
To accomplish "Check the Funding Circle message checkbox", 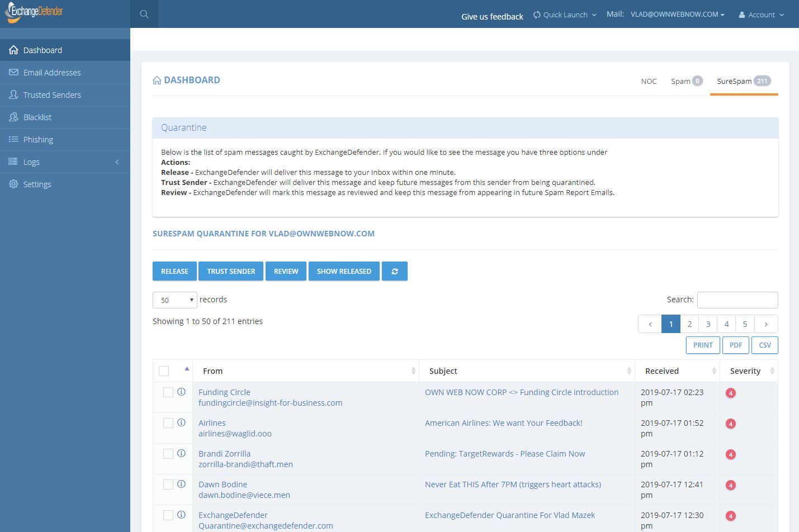I will pyautogui.click(x=168, y=392).
